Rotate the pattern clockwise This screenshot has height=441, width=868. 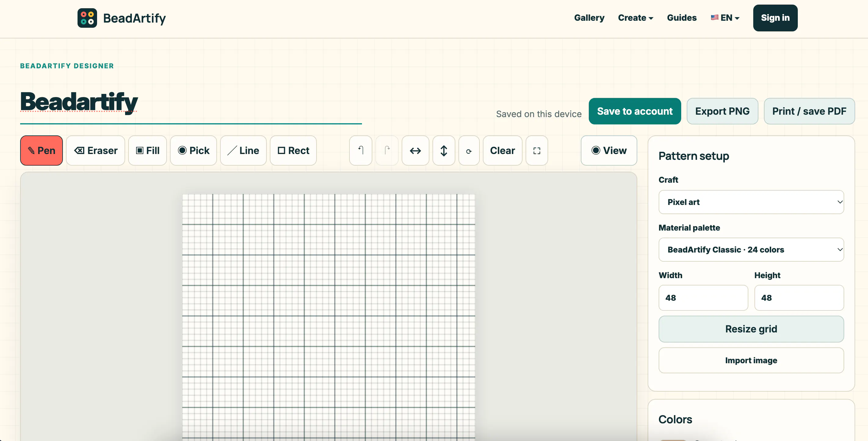pyautogui.click(x=469, y=150)
